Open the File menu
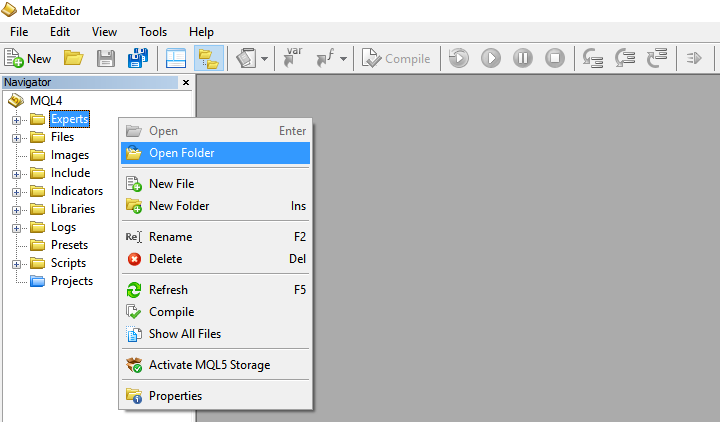Image resolution: width=721 pixels, height=422 pixels. (19, 32)
